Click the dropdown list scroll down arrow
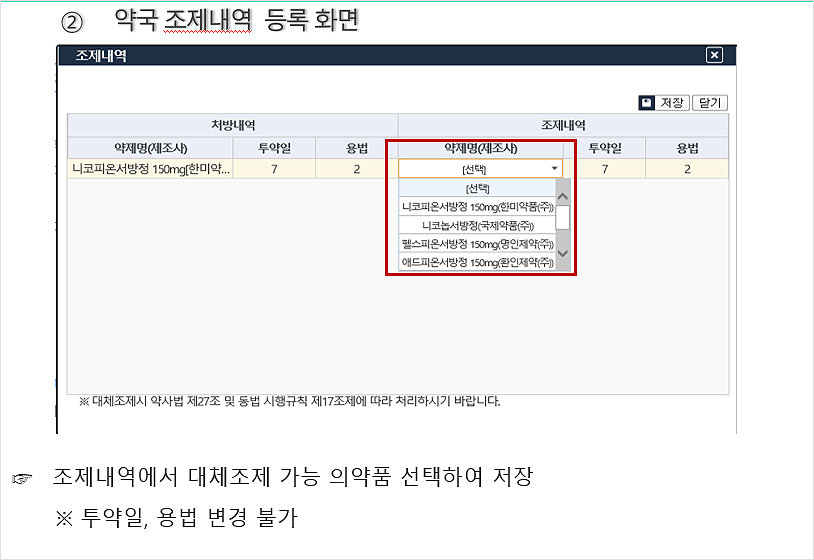 coord(563,253)
